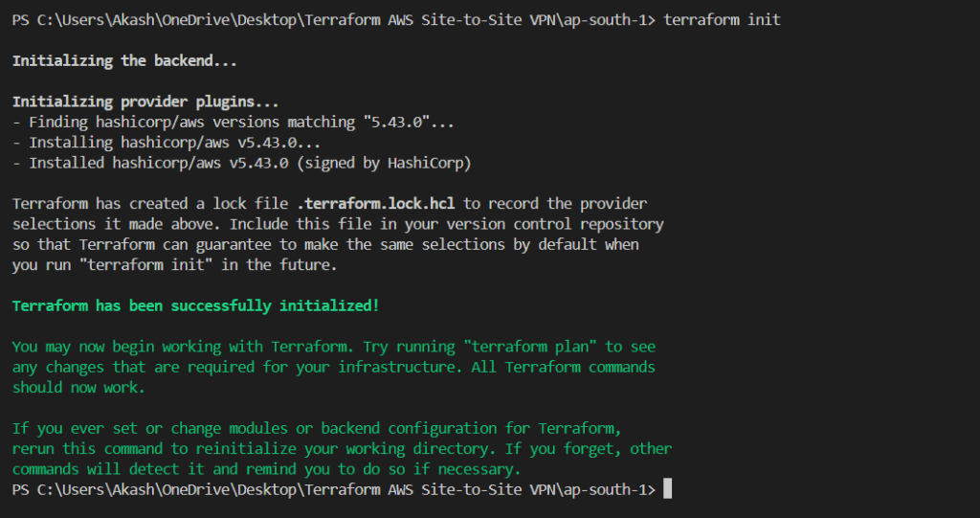Click 'Terraform has been successfully initialized!' message
Screen dimensions: 980x518
coord(195,306)
